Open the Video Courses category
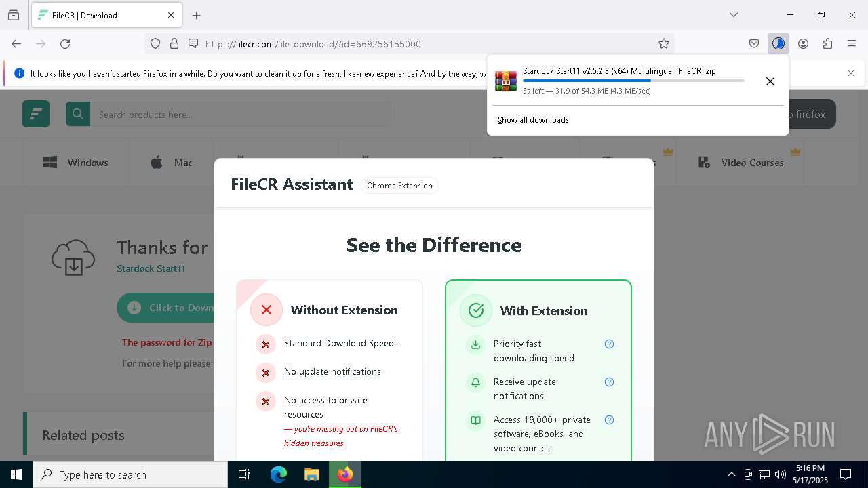Image resolution: width=868 pixels, height=488 pixels. [741, 163]
